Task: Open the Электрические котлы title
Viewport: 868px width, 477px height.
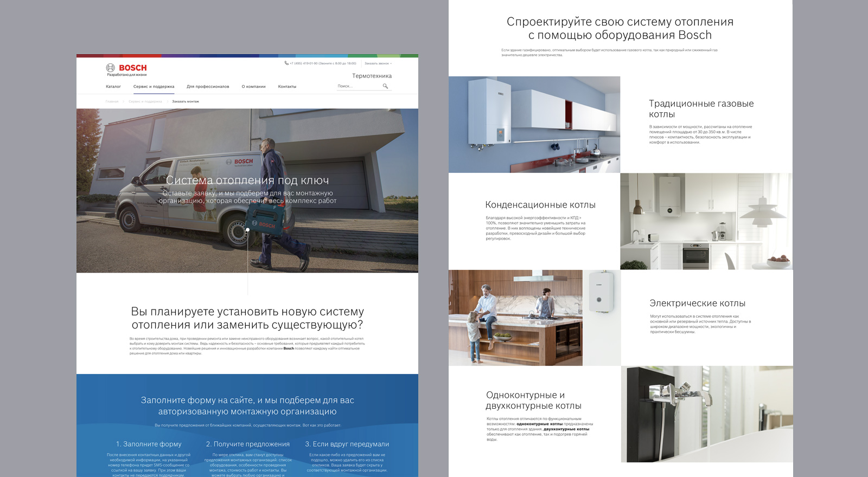Action: point(698,304)
